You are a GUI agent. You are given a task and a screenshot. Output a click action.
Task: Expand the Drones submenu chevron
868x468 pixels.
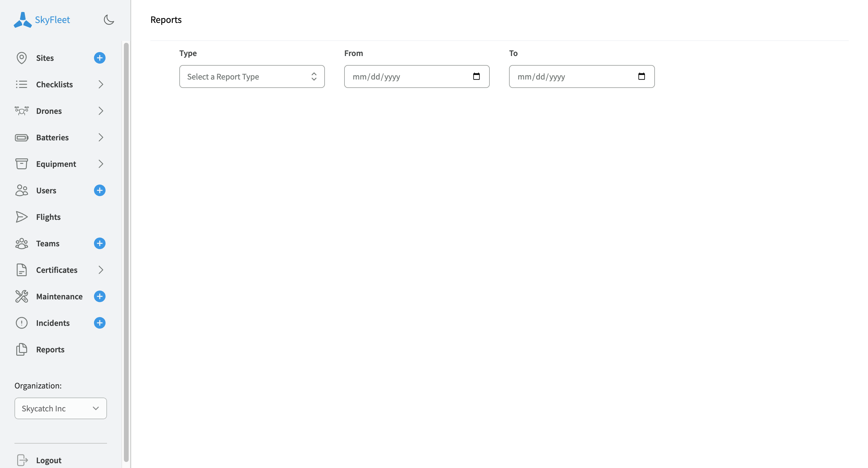coord(100,111)
